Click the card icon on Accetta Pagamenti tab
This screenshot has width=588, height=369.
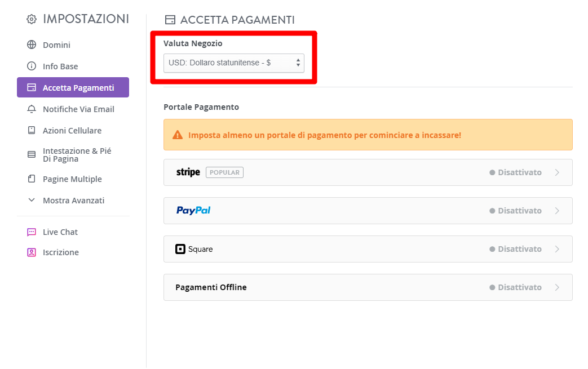(32, 87)
